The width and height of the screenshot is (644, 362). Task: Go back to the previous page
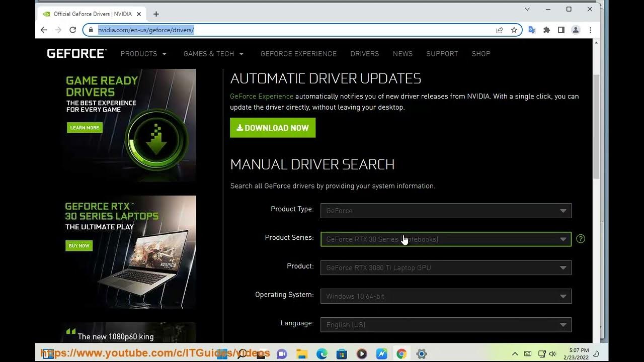[x=44, y=30]
